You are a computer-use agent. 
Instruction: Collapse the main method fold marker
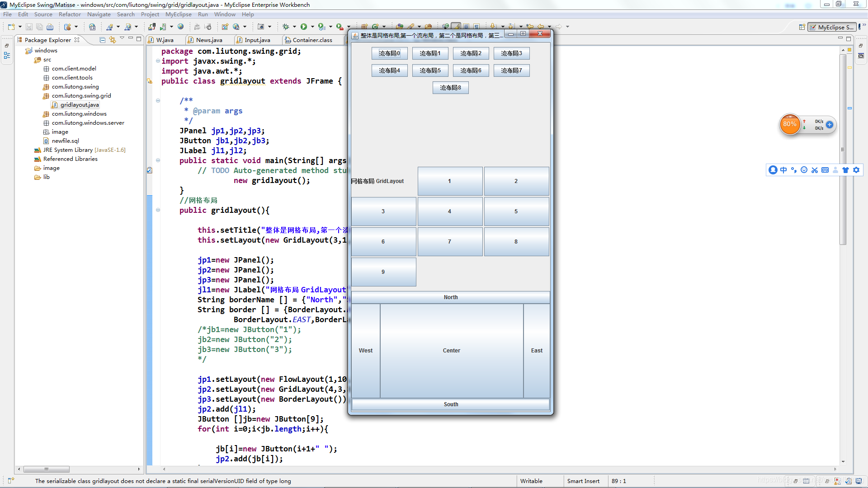pyautogui.click(x=158, y=160)
